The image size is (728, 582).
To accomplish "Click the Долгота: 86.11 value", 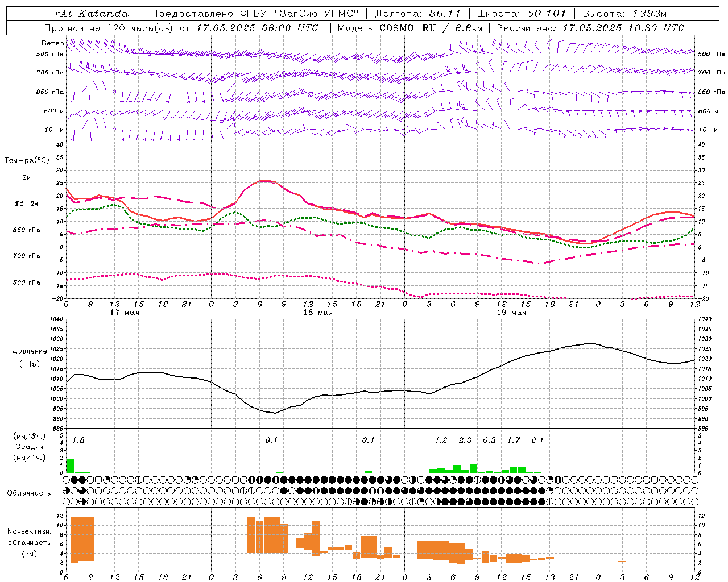I will point(418,13).
